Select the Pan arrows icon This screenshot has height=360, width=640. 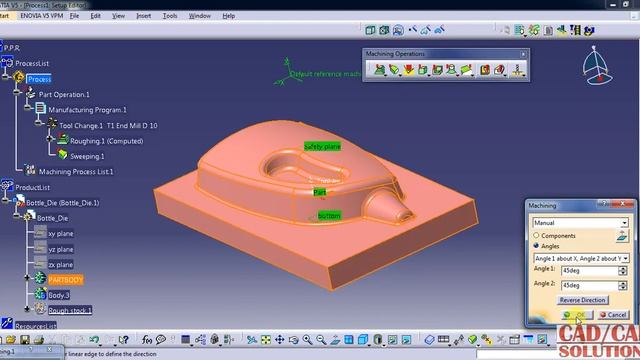click(x=280, y=340)
